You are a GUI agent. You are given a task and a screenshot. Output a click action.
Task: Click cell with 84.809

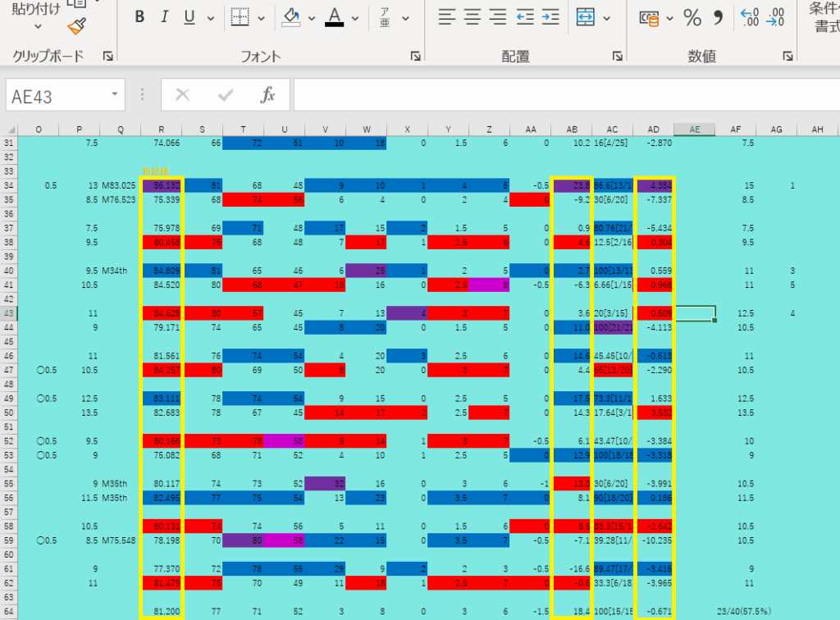point(162,271)
